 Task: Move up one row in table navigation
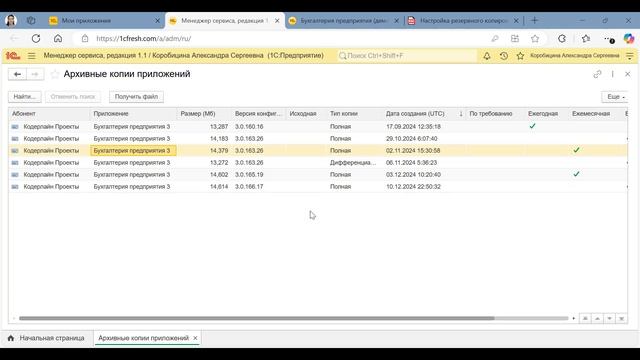pos(597,318)
